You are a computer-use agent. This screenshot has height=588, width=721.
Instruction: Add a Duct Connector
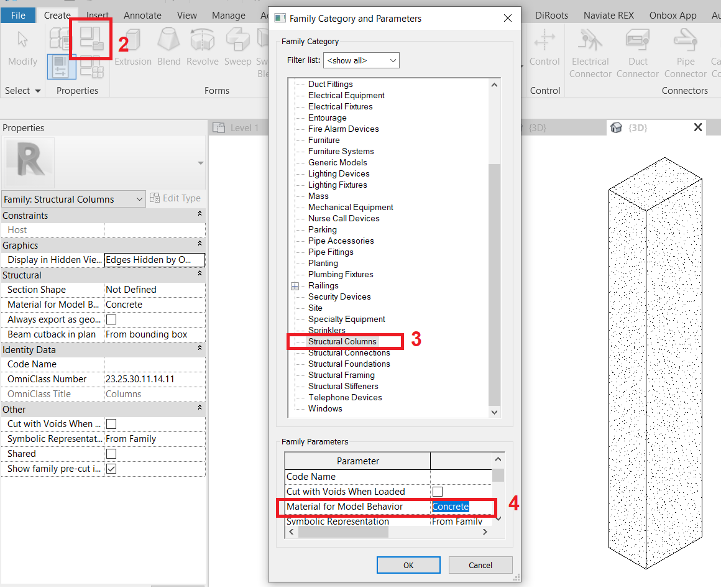[637, 50]
